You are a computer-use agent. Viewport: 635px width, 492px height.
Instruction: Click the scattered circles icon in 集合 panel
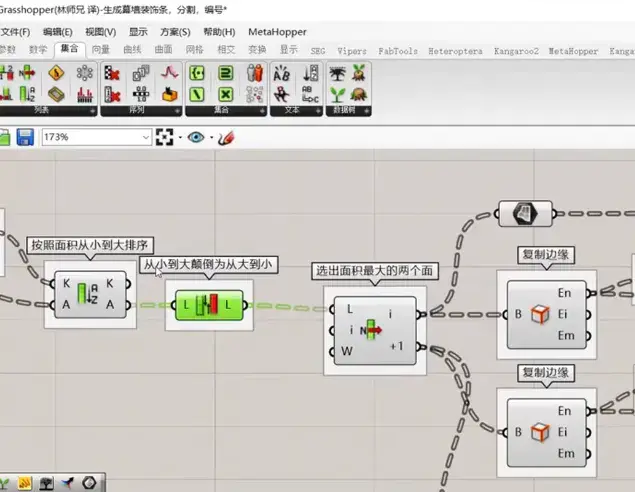tap(255, 94)
